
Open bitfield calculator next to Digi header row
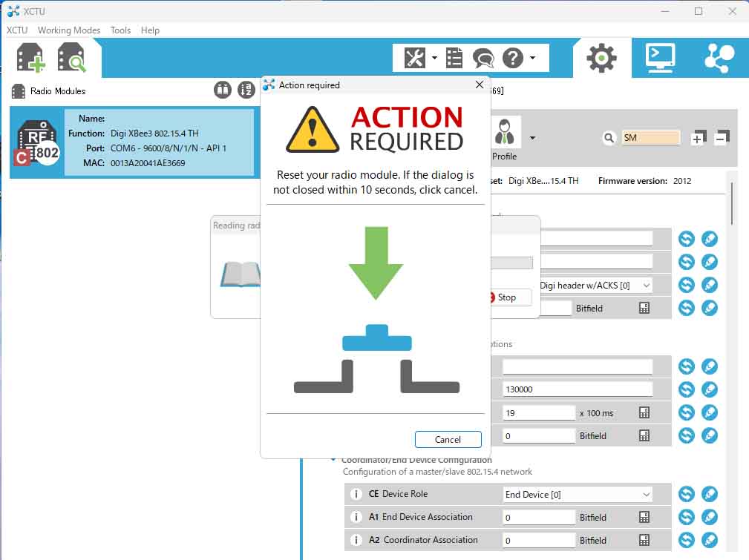tap(644, 309)
